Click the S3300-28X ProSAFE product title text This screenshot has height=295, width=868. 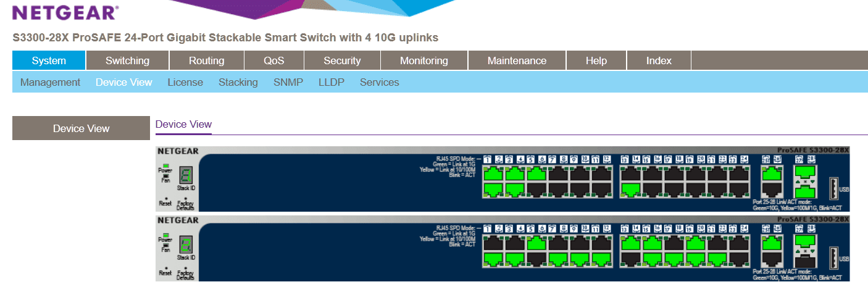coord(225,38)
